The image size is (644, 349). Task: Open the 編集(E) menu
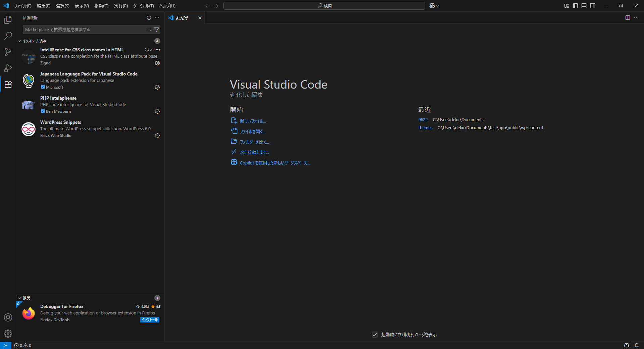coord(44,6)
